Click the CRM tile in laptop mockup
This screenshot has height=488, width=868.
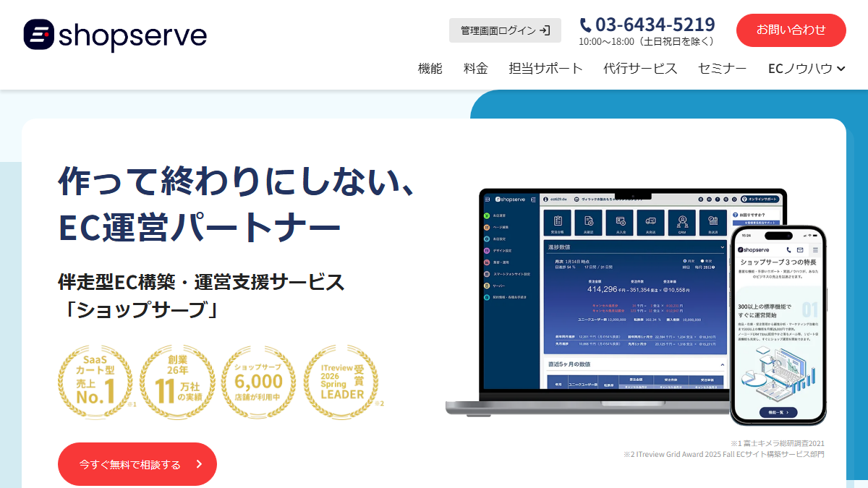(x=681, y=223)
